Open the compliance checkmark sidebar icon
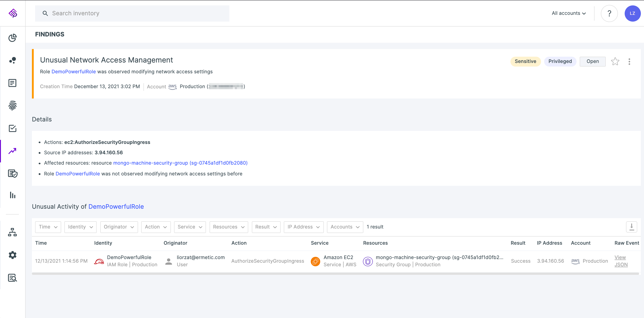 (13, 128)
